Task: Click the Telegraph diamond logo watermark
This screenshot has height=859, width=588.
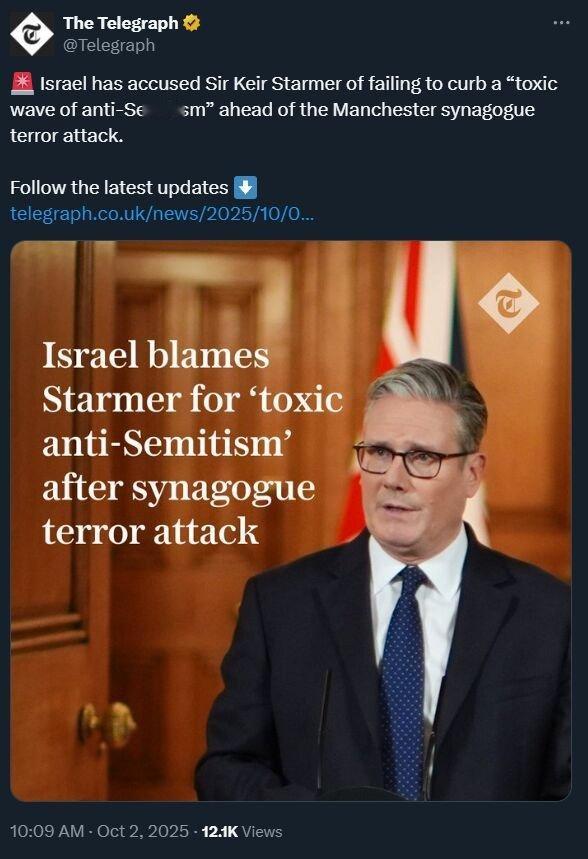Action: tap(509, 303)
